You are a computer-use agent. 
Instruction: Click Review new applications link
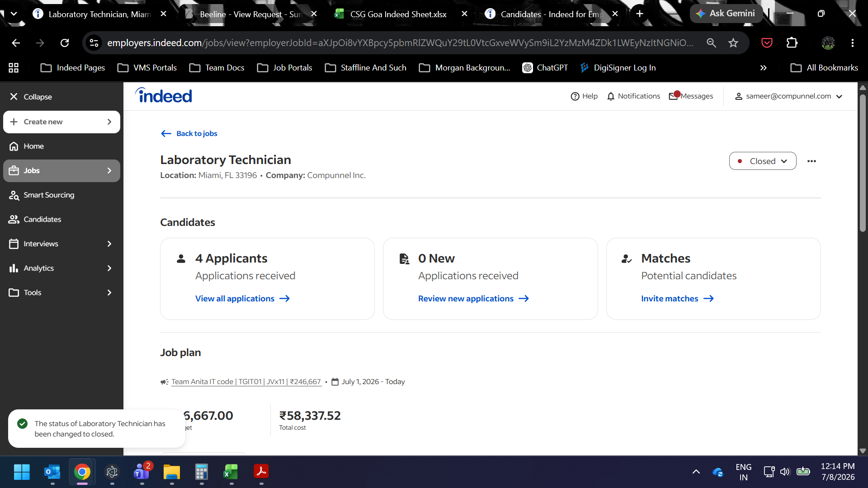click(x=473, y=299)
